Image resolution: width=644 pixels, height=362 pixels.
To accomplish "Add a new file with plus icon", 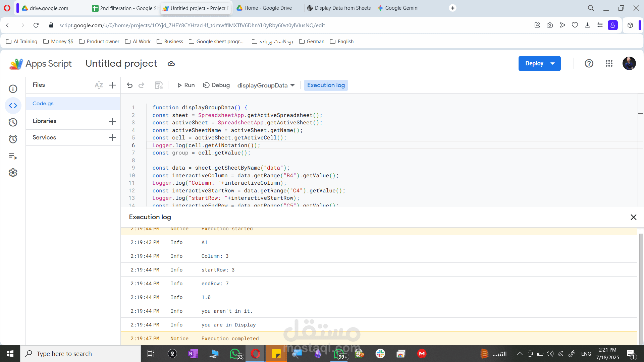I will [x=112, y=85].
